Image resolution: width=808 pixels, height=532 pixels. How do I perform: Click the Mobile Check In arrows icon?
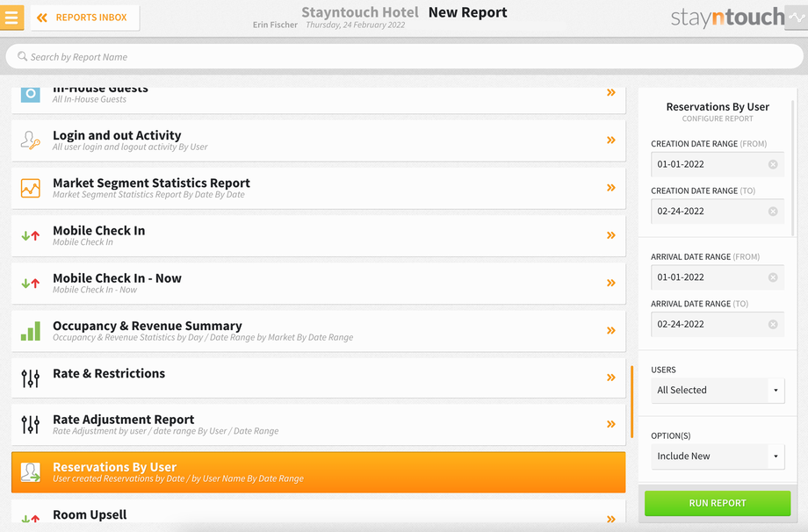[x=31, y=236]
